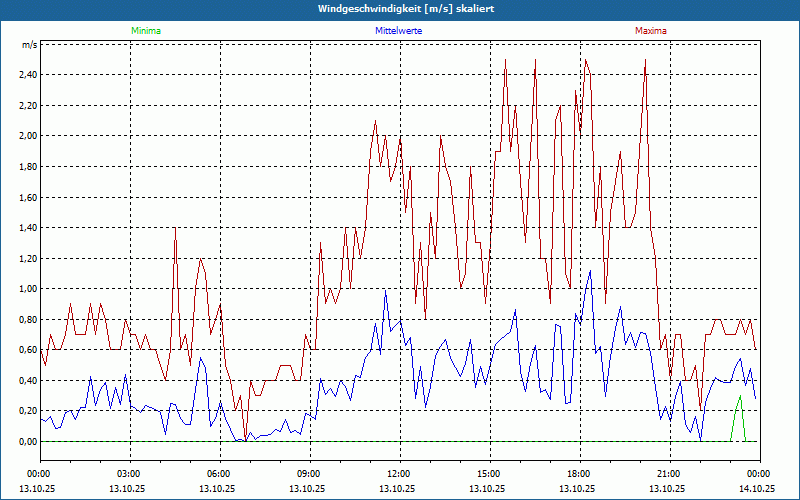Click the 2,40 value on the y-axis
Image resolution: width=800 pixels, height=500 pixels.
coord(29,75)
